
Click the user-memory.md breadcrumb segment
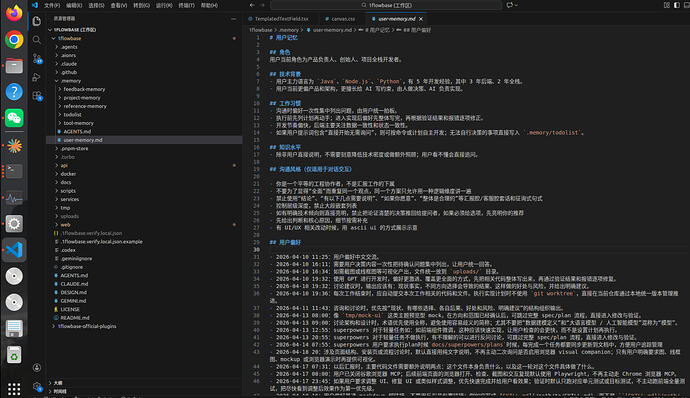[x=332, y=30]
